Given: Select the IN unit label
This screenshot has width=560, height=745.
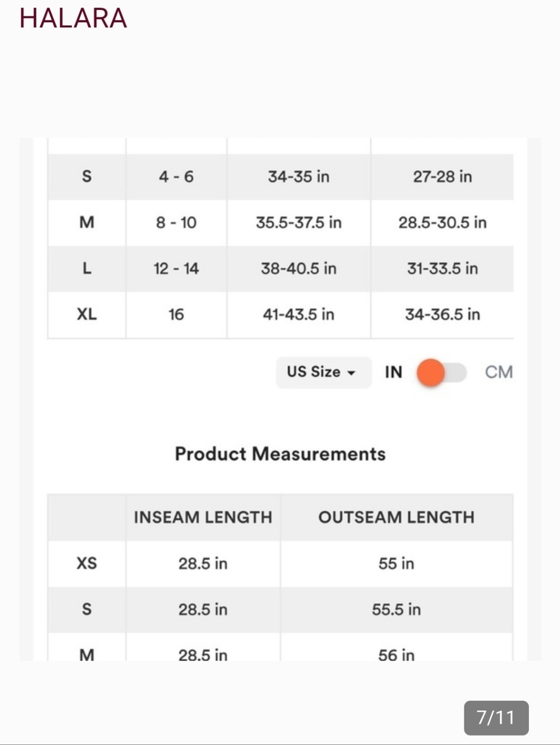Looking at the screenshot, I should pyautogui.click(x=393, y=372).
